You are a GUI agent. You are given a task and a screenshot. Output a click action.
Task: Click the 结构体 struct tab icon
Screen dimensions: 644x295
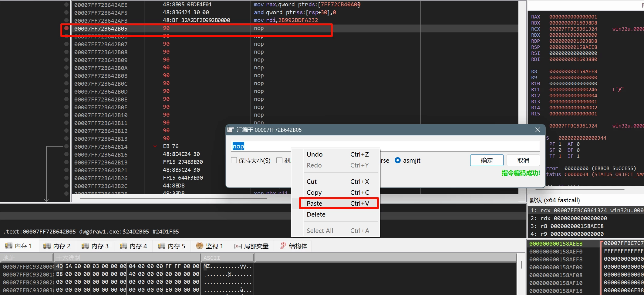[283, 246]
